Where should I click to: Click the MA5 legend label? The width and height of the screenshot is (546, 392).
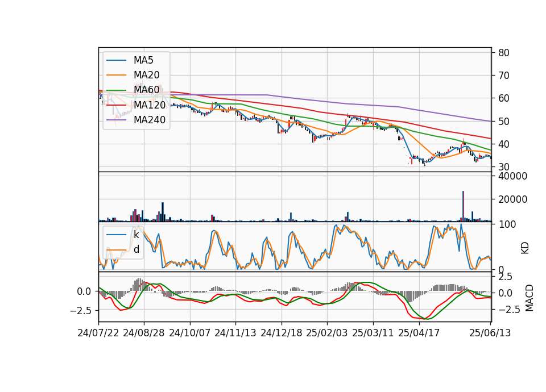coord(143,60)
